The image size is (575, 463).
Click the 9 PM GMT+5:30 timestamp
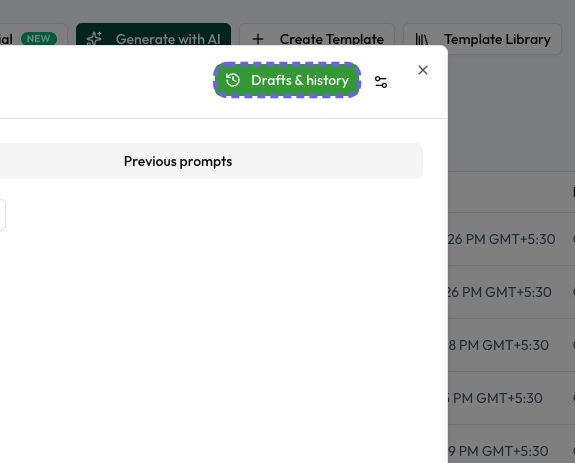point(499,451)
